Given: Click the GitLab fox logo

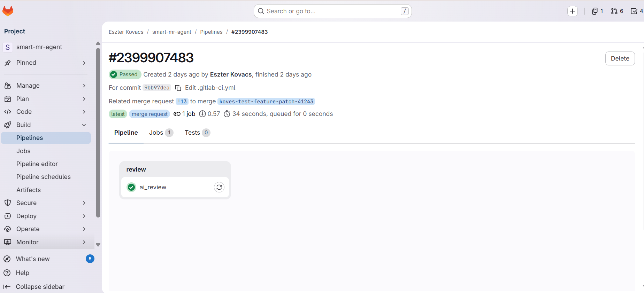Looking at the screenshot, I should pyautogui.click(x=8, y=11).
